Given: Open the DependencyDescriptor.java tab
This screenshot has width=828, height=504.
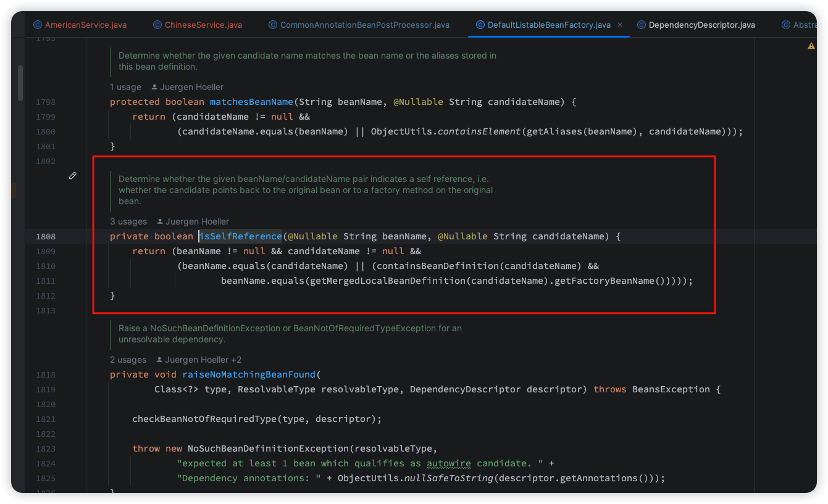Looking at the screenshot, I should point(695,25).
